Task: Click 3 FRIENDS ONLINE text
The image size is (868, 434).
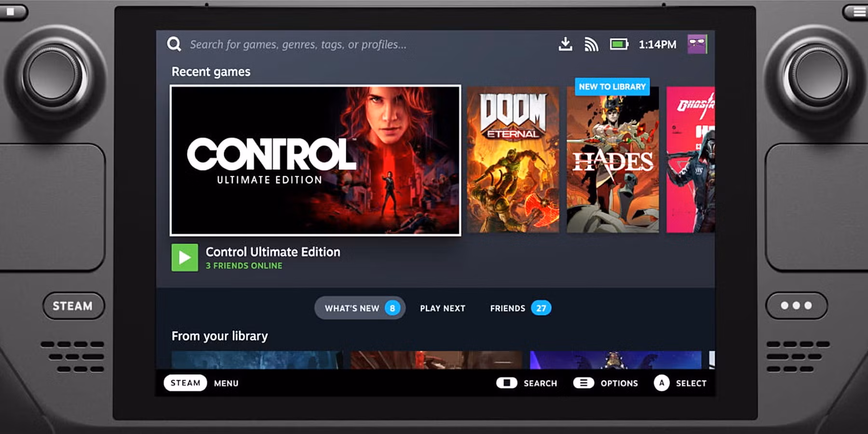Action: pos(244,266)
